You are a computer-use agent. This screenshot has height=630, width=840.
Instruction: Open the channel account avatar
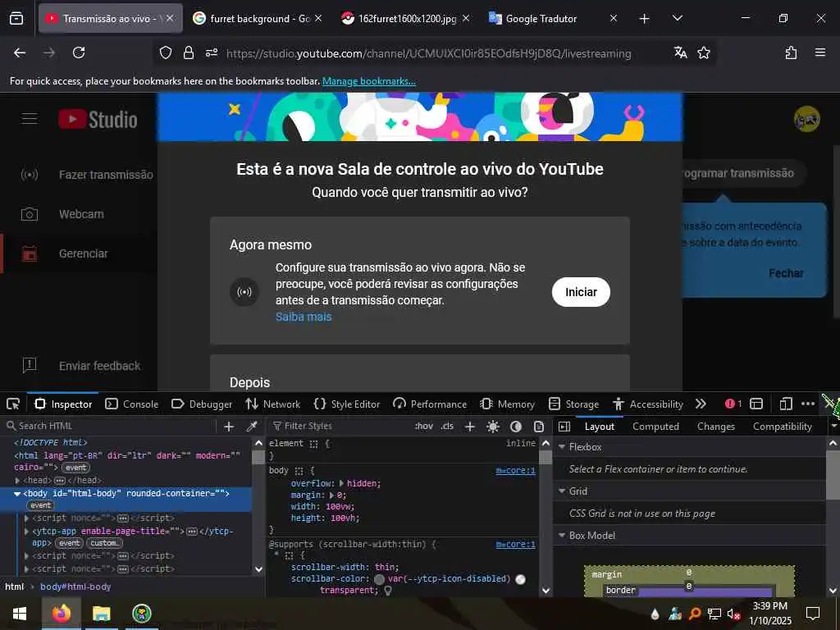(x=807, y=119)
